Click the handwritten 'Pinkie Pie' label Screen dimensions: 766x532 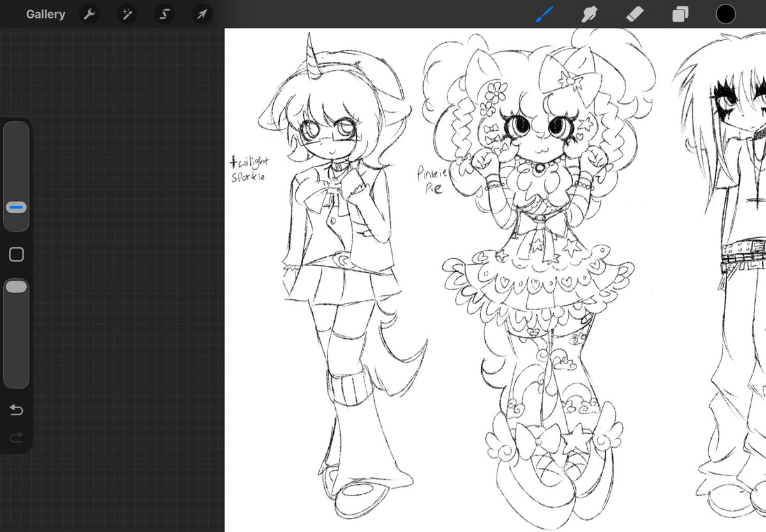[433, 179]
